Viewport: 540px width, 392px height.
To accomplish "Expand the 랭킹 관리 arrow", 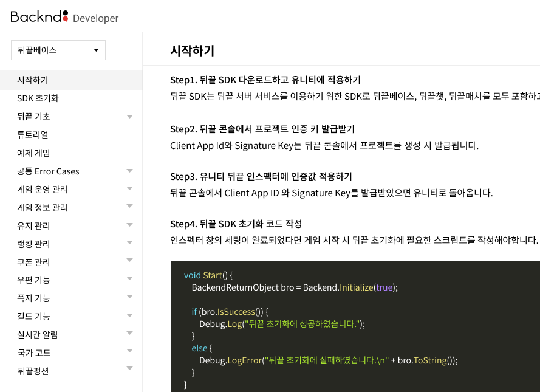I will (x=129, y=242).
